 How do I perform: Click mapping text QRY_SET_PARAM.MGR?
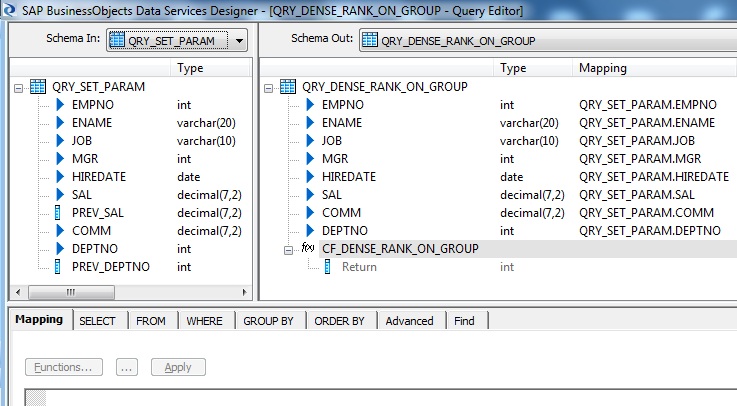click(640, 159)
